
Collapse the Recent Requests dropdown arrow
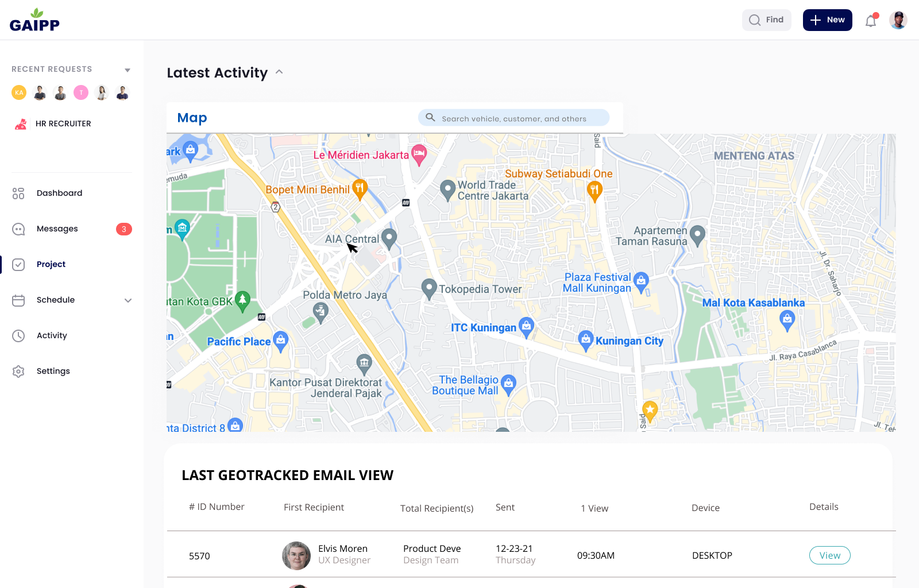point(128,70)
